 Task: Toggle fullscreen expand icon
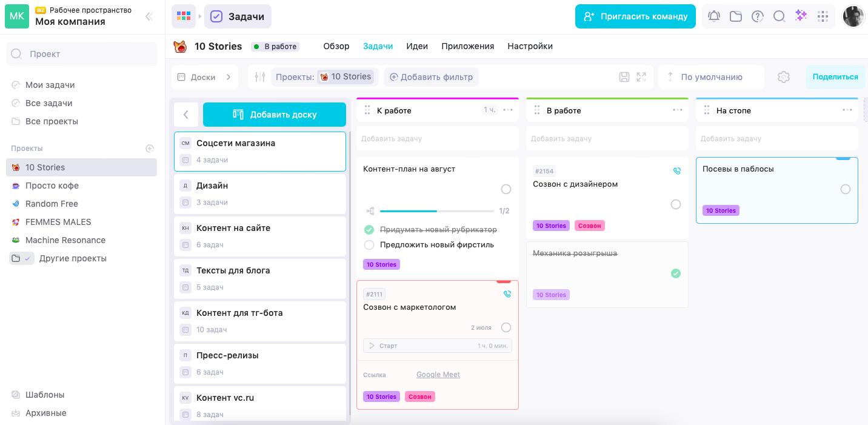click(x=641, y=77)
